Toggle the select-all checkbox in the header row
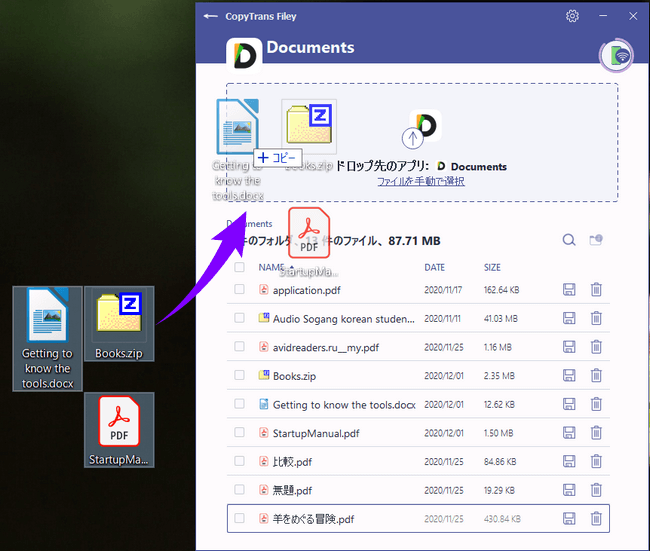 [x=239, y=267]
